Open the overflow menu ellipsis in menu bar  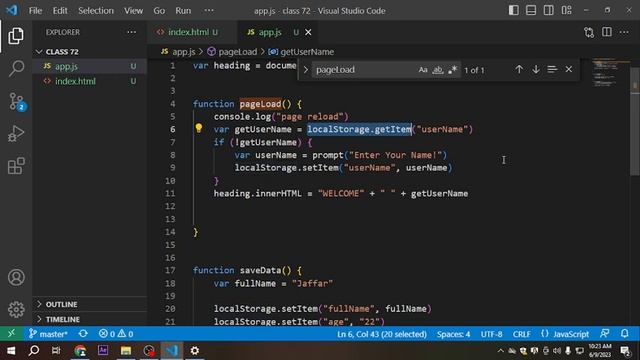[209, 11]
